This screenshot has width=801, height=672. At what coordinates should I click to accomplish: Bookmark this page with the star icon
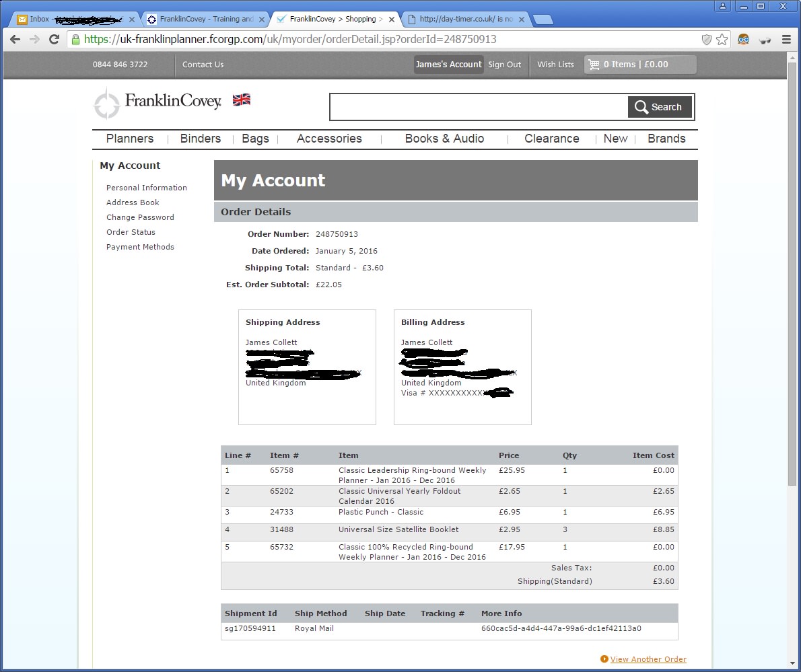pyautogui.click(x=722, y=40)
